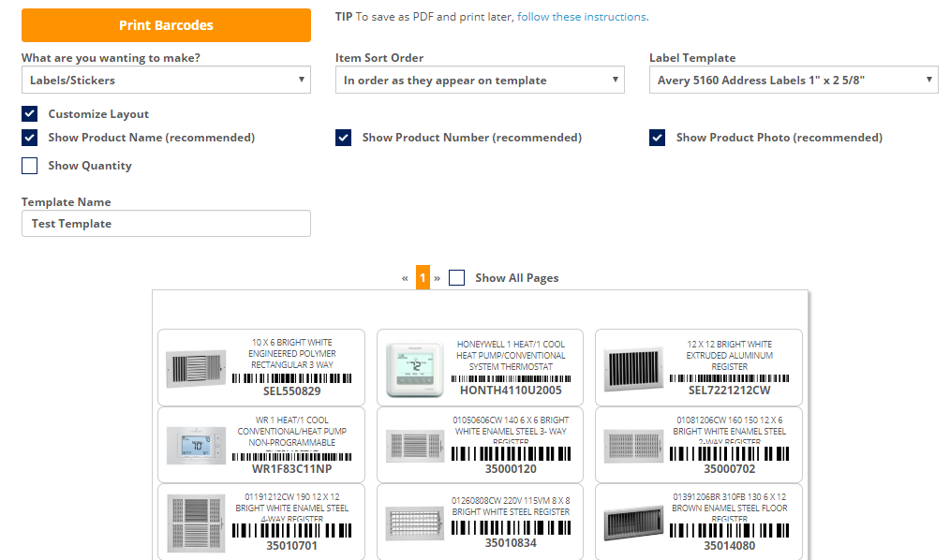Click the Honeywell thermostat product photo
The image size is (950, 560).
tap(415, 369)
